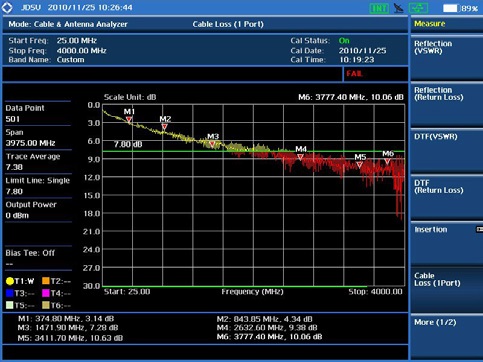
Task: Select the M1 marker triangle on trace
Action: pos(129,120)
